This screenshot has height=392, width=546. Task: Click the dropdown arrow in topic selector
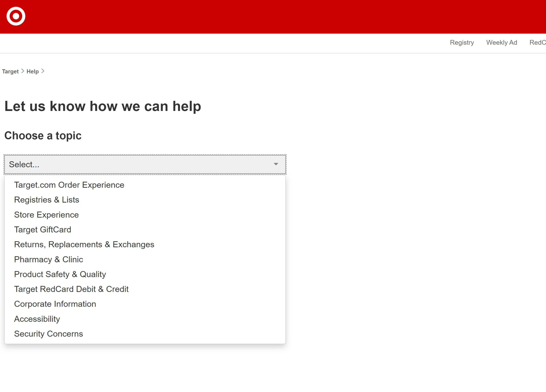coord(276,164)
